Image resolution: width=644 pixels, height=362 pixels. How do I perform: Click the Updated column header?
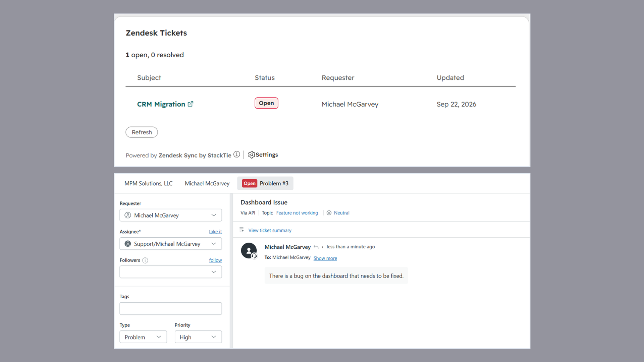pos(450,78)
